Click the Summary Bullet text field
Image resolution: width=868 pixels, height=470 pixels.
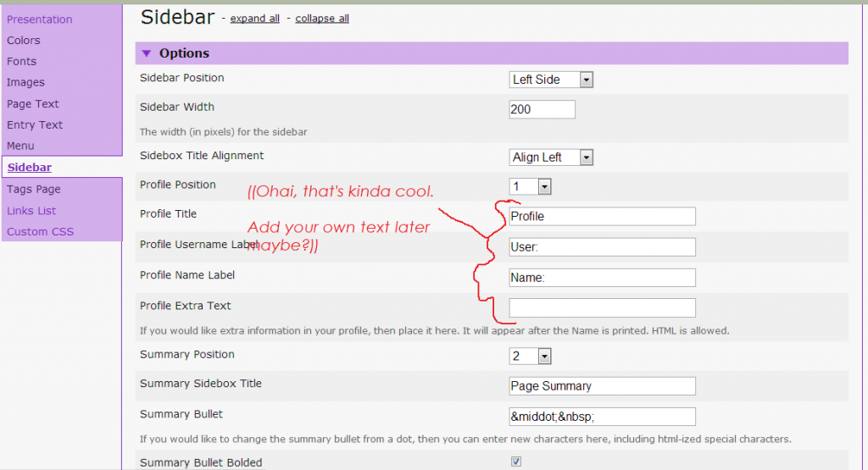602,417
